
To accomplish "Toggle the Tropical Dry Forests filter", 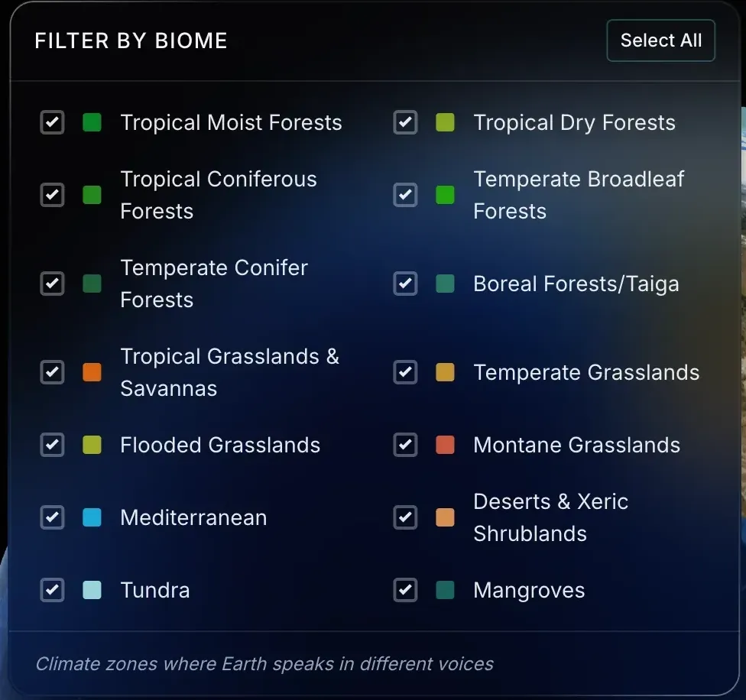I will 405,122.
